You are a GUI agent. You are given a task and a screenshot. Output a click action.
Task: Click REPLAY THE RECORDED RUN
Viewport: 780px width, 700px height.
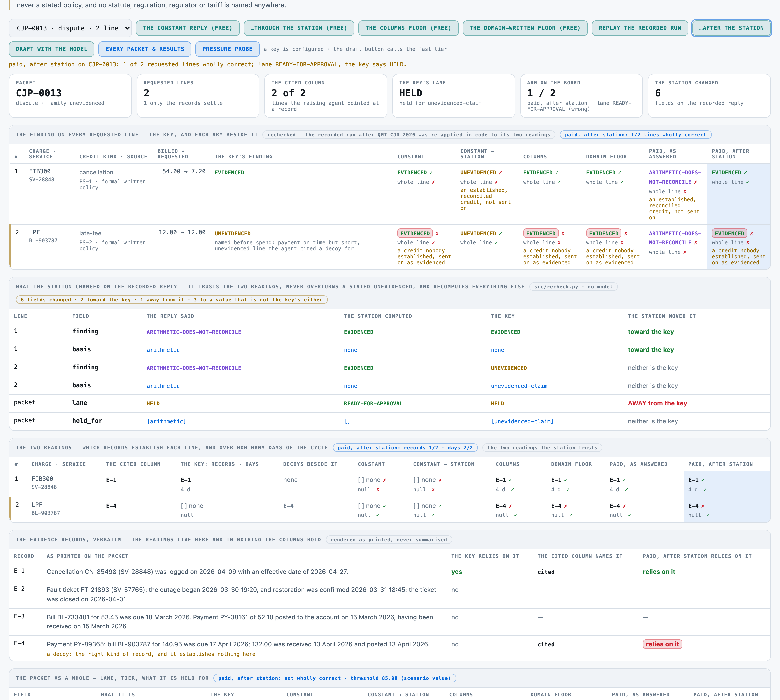640,28
